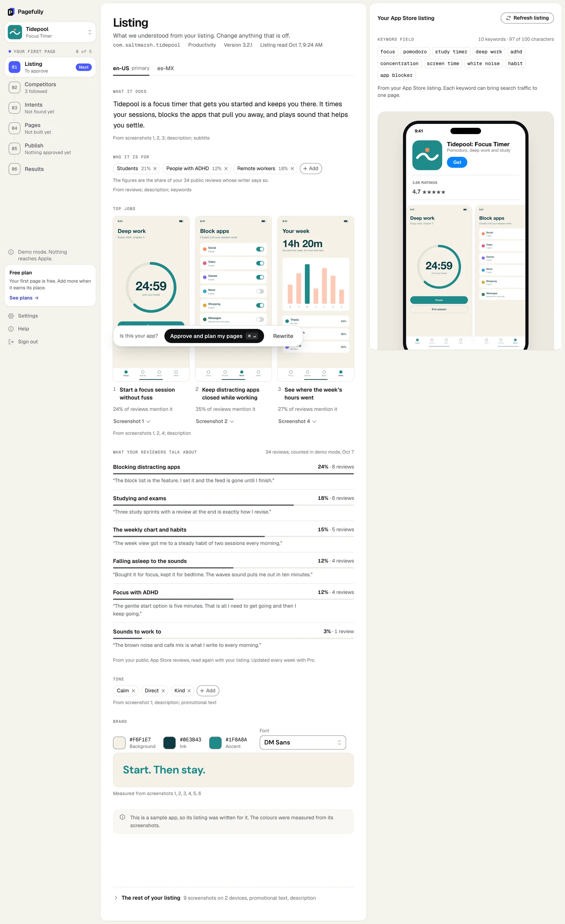
Task: Remove the Calm tone chip
Action: 133,691
